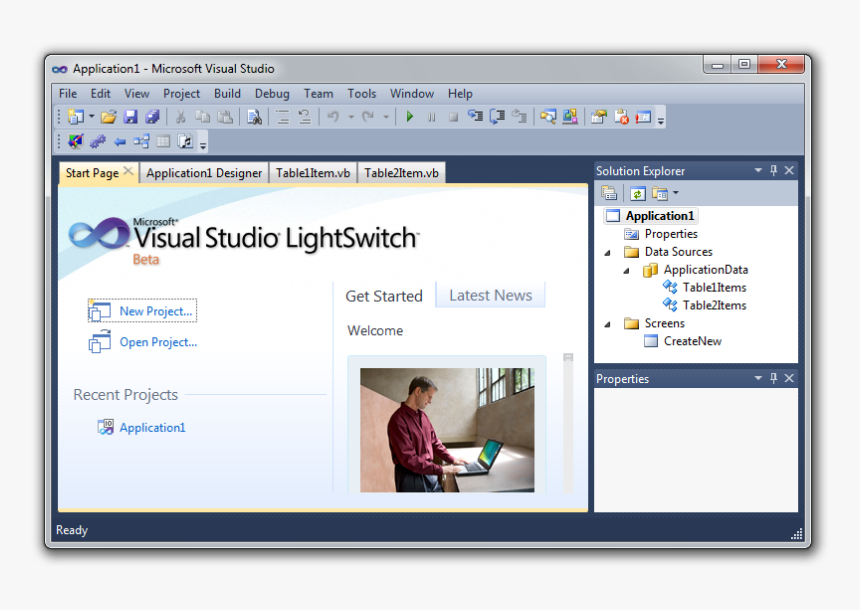Screen dimensions: 860x610
Task: Toggle auto-hide pin on Solution Explorer
Action: [x=773, y=171]
